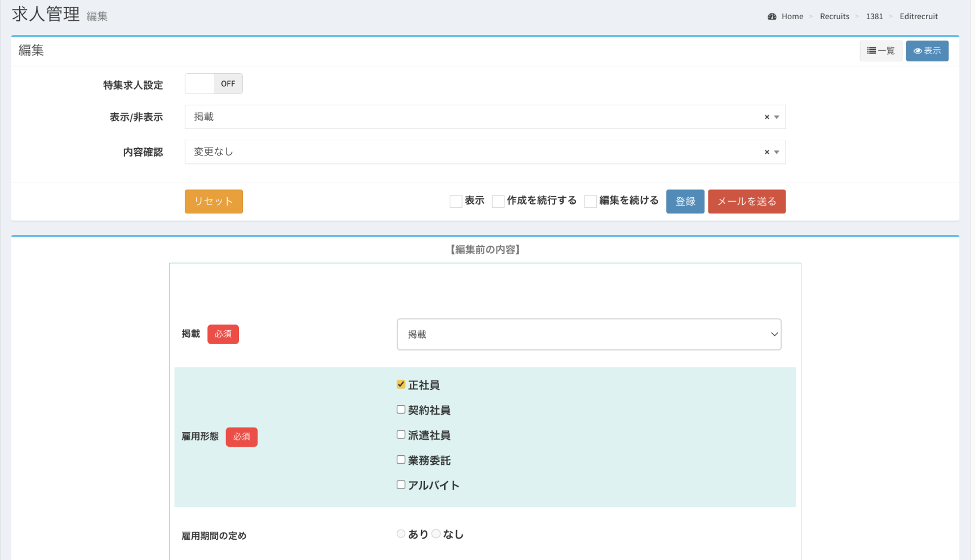Clear the 内容確認 selection with the x icon
The height and width of the screenshot is (560, 975).
pyautogui.click(x=766, y=152)
